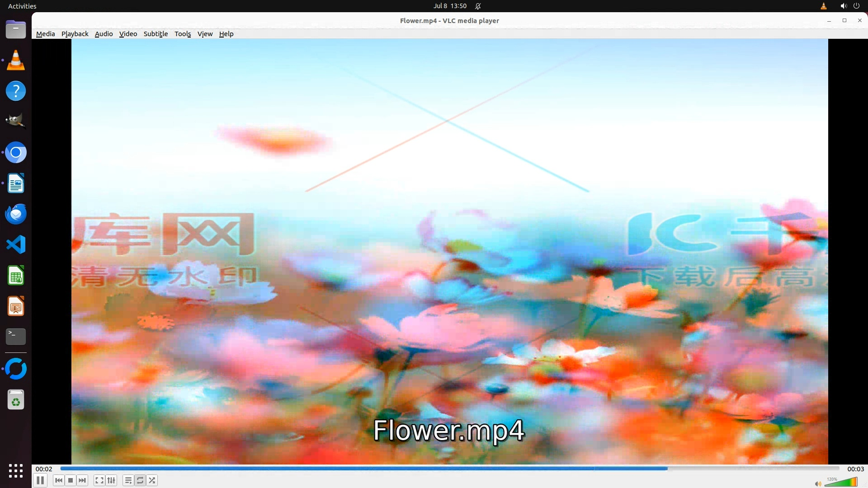Click the remaining time label 00:03
The height and width of the screenshot is (488, 868).
855,469
